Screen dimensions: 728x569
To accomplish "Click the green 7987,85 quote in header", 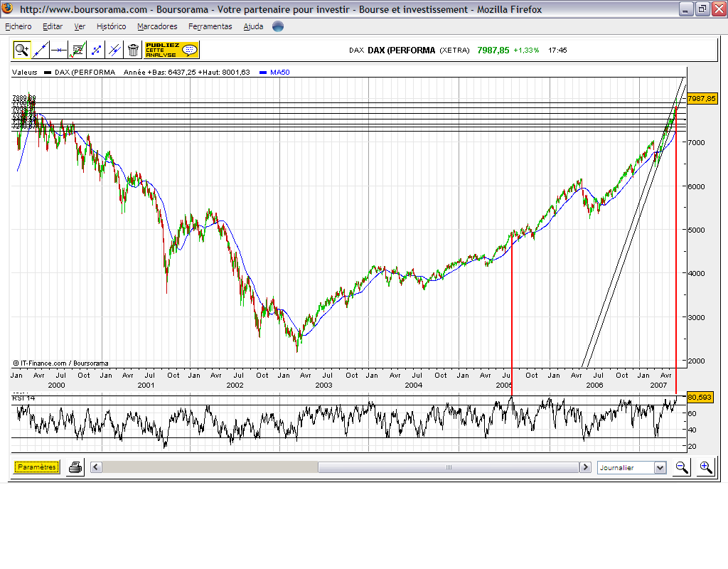I will 493,50.
